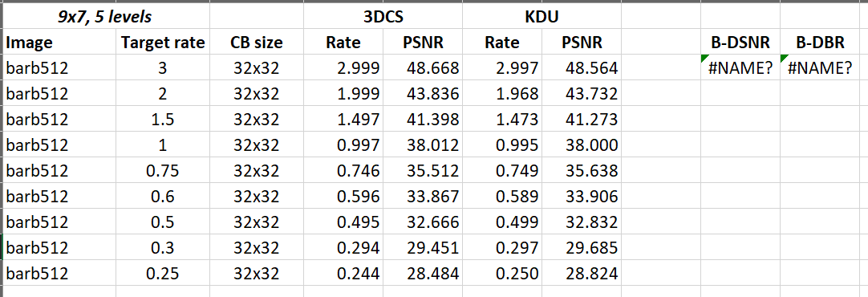Image resolution: width=868 pixels, height=297 pixels.
Task: Select the 'Image' column header cell
Action: tap(58, 42)
